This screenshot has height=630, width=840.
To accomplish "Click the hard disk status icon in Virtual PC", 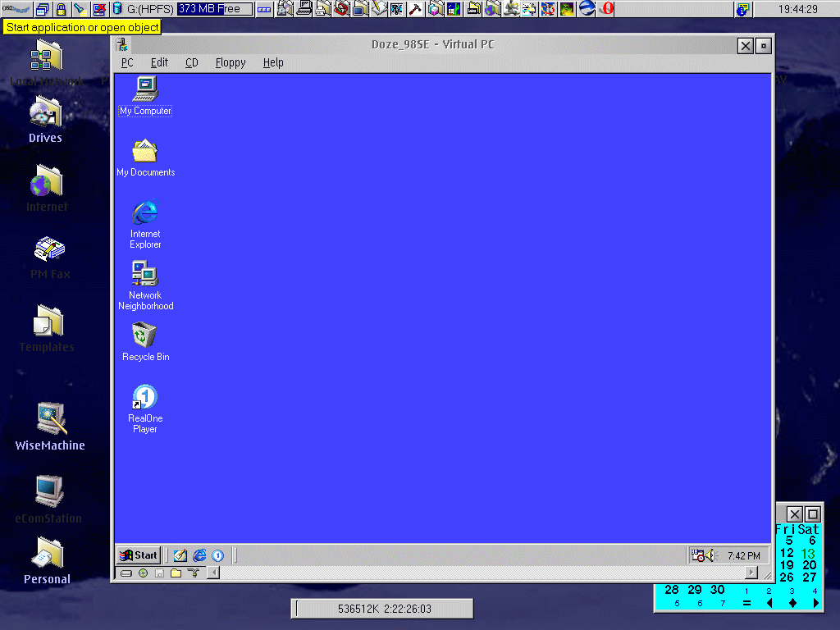I will 126,573.
